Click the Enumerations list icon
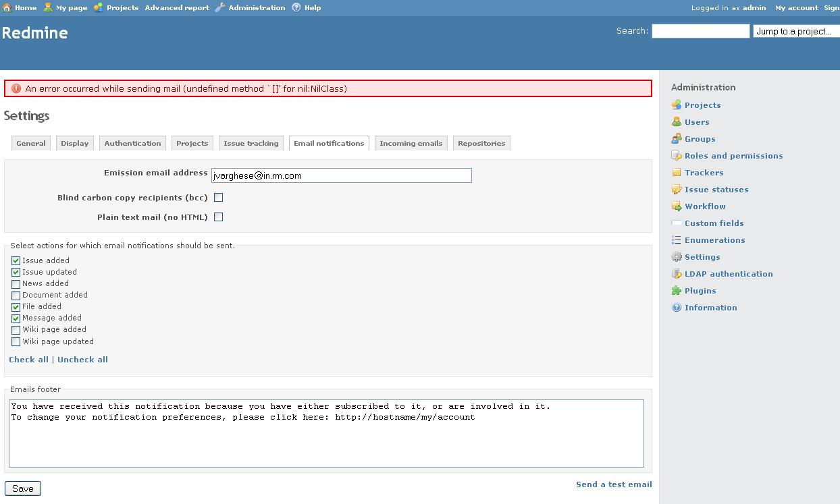840x504 pixels. click(x=677, y=240)
